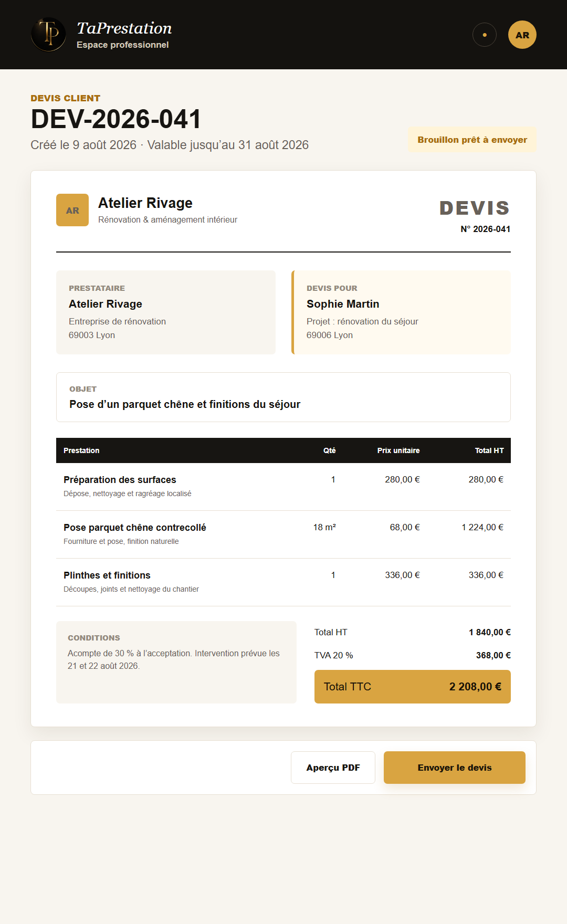Click the Prix unitaire column header
The width and height of the screenshot is (567, 924).
[x=398, y=450]
